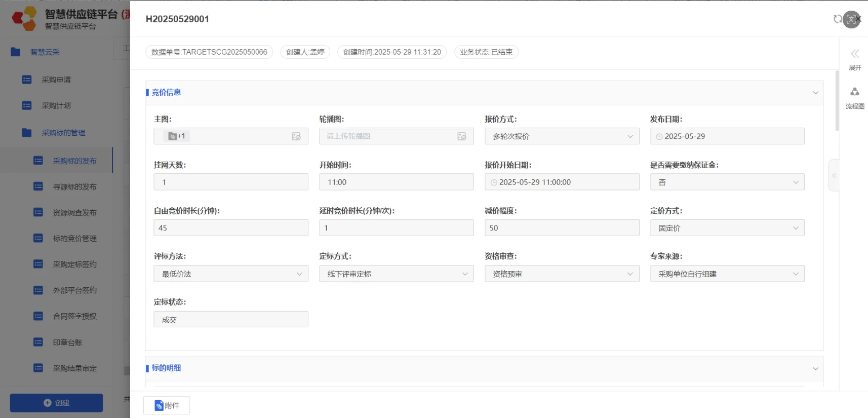Click the 挂网天数 input field

[x=231, y=182]
